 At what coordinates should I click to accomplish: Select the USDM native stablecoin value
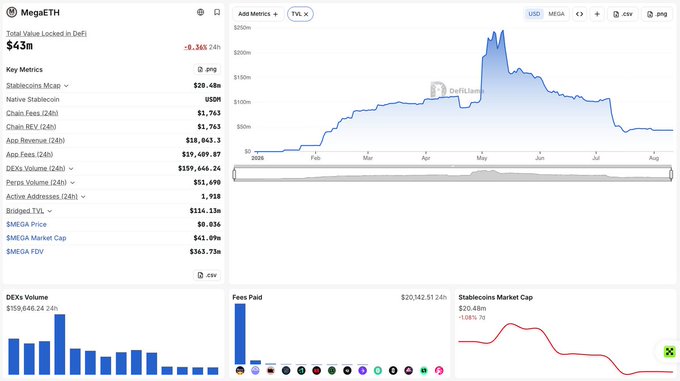coord(212,99)
